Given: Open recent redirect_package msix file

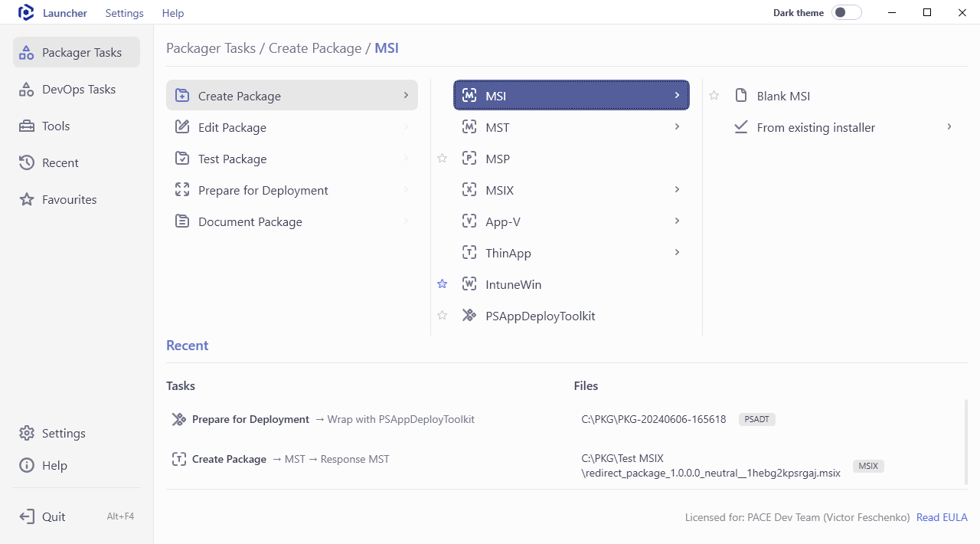Looking at the screenshot, I should pyautogui.click(x=711, y=466).
